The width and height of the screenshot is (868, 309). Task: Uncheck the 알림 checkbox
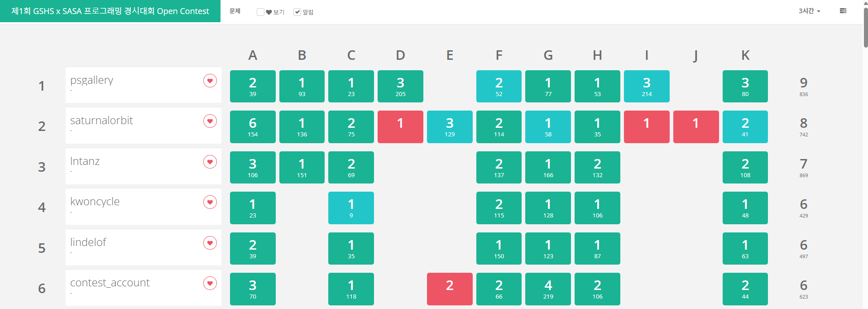[x=297, y=12]
